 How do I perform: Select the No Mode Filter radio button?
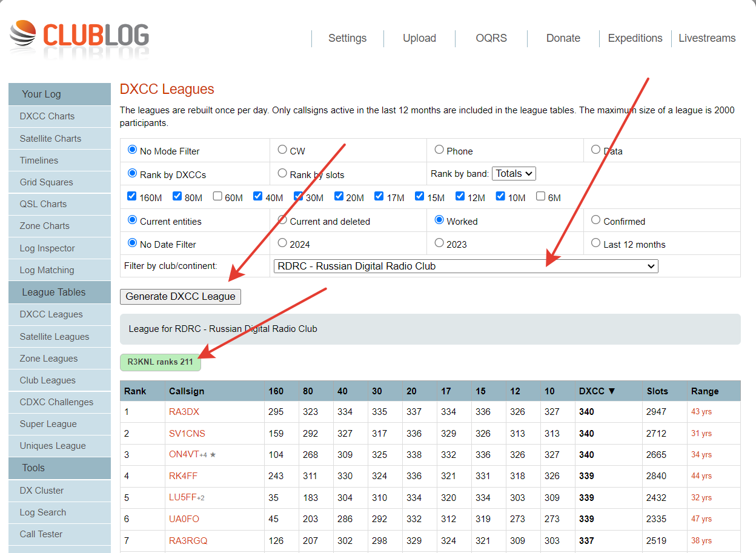click(132, 150)
